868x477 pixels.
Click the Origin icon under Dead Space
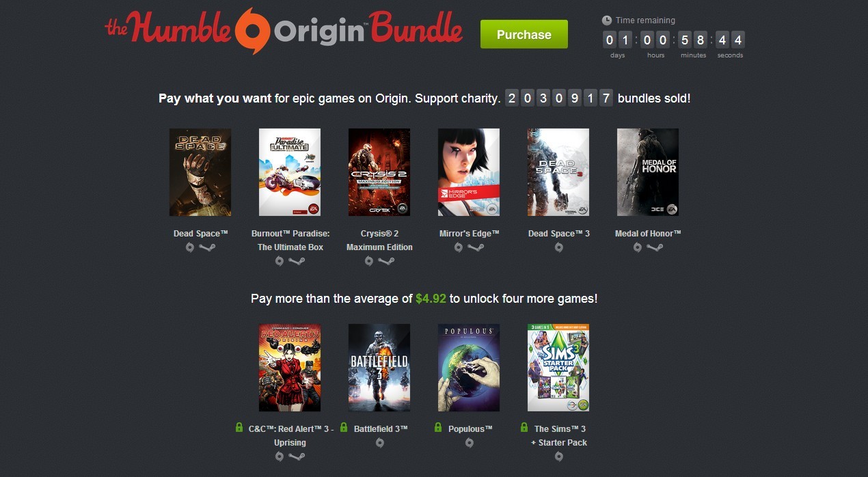click(x=190, y=247)
